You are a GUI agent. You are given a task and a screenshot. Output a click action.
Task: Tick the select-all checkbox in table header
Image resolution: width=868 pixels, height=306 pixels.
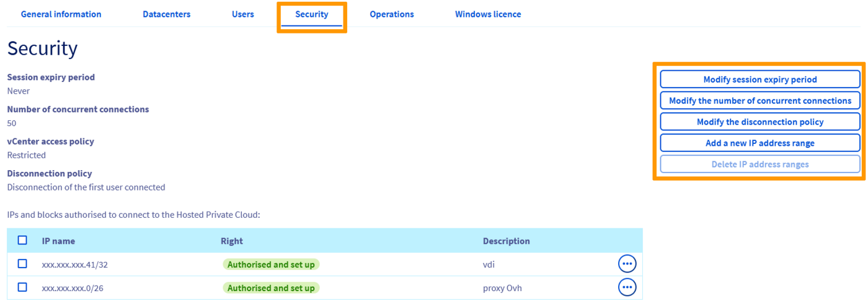tap(22, 240)
